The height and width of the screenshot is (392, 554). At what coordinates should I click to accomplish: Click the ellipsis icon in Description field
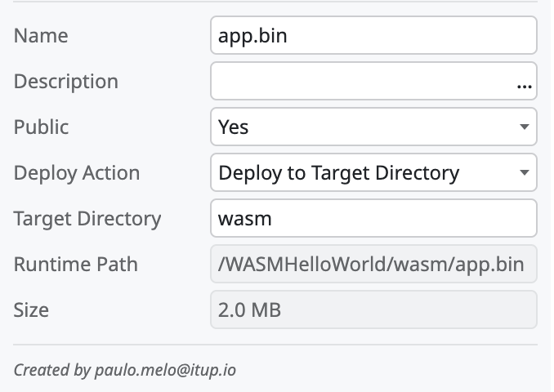click(522, 82)
